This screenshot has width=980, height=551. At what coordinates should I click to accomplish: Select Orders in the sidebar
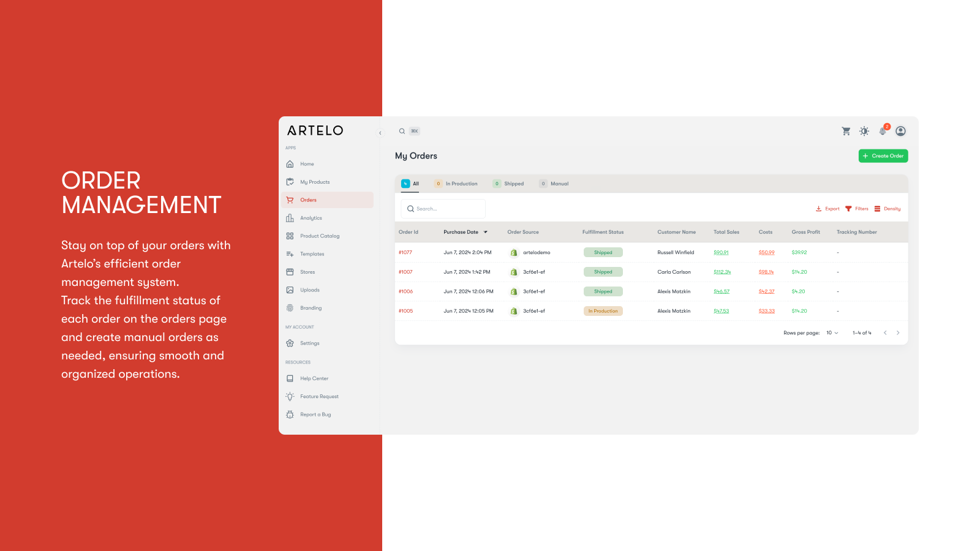point(328,200)
